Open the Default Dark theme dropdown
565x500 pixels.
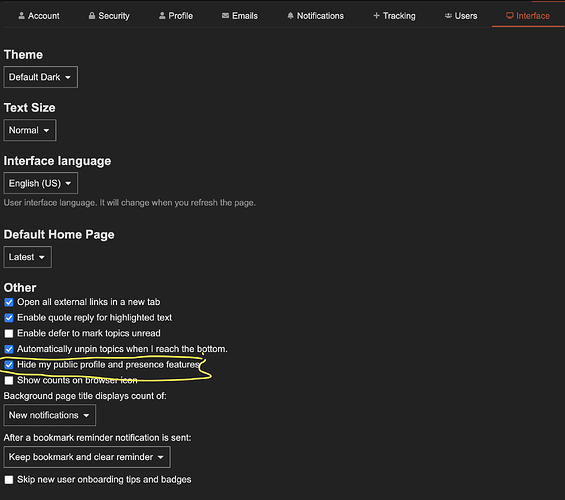[x=40, y=77]
